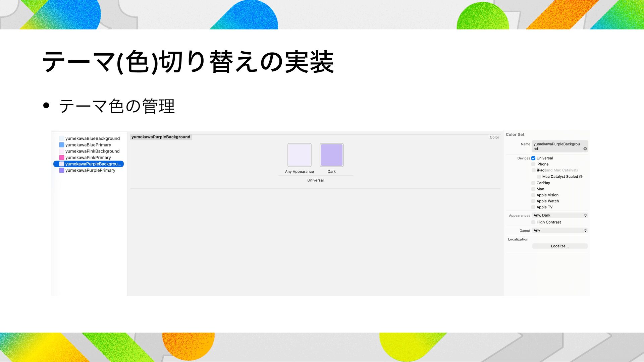Image resolution: width=644 pixels, height=362 pixels.
Task: Uncheck the Universal devices checkbox
Action: click(533, 158)
